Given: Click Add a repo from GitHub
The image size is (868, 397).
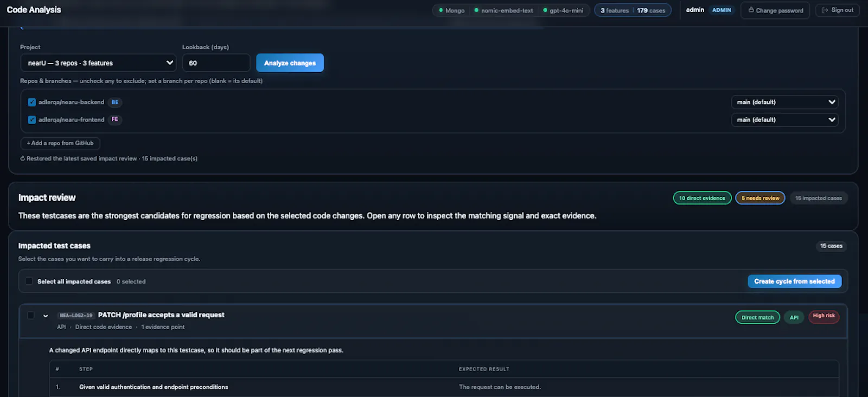Looking at the screenshot, I should (x=60, y=143).
